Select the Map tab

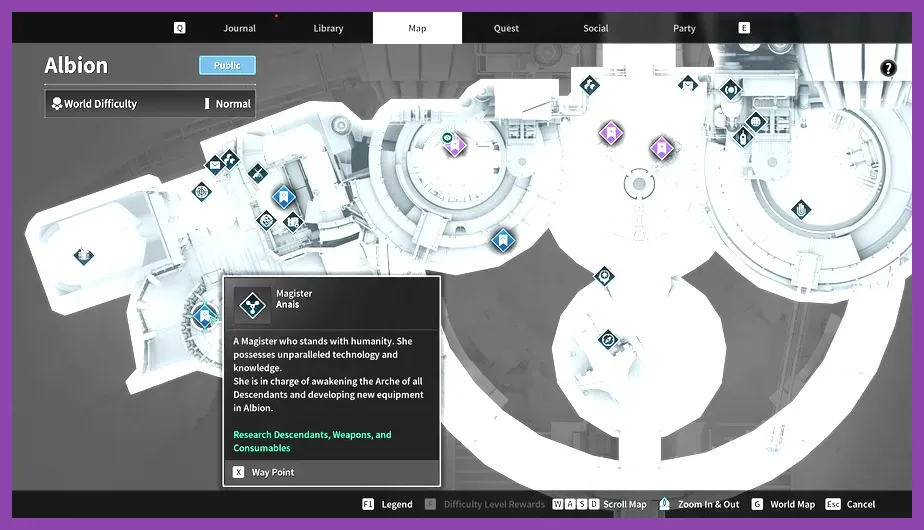pyautogui.click(x=417, y=28)
